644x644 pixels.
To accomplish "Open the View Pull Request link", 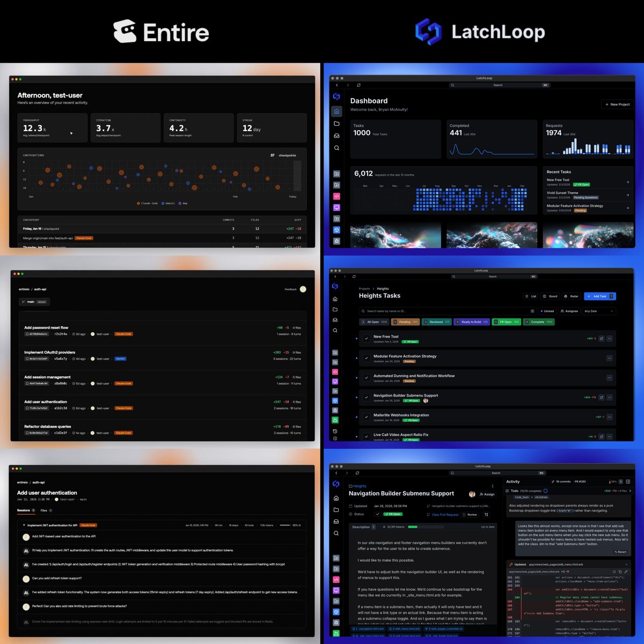I will [x=445, y=514].
